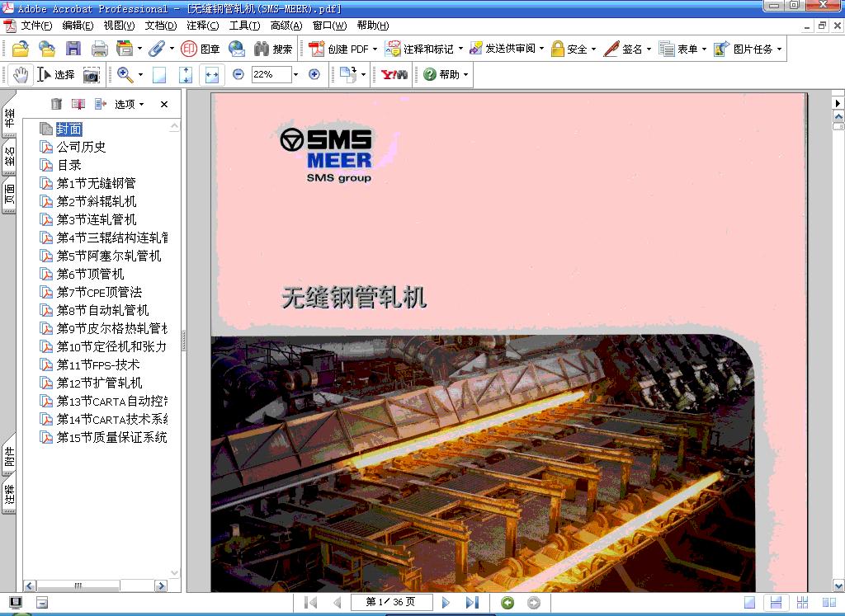Open the 选项 options dropdown in bookmarks panel
This screenshot has height=616, width=845.
pyautogui.click(x=130, y=104)
